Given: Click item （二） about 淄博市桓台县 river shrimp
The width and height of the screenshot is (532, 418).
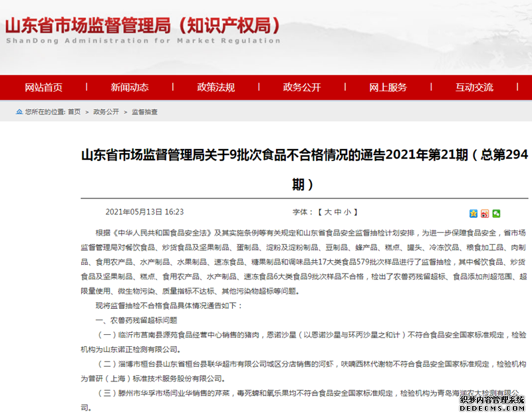Looking at the screenshot, I should click(303, 371).
